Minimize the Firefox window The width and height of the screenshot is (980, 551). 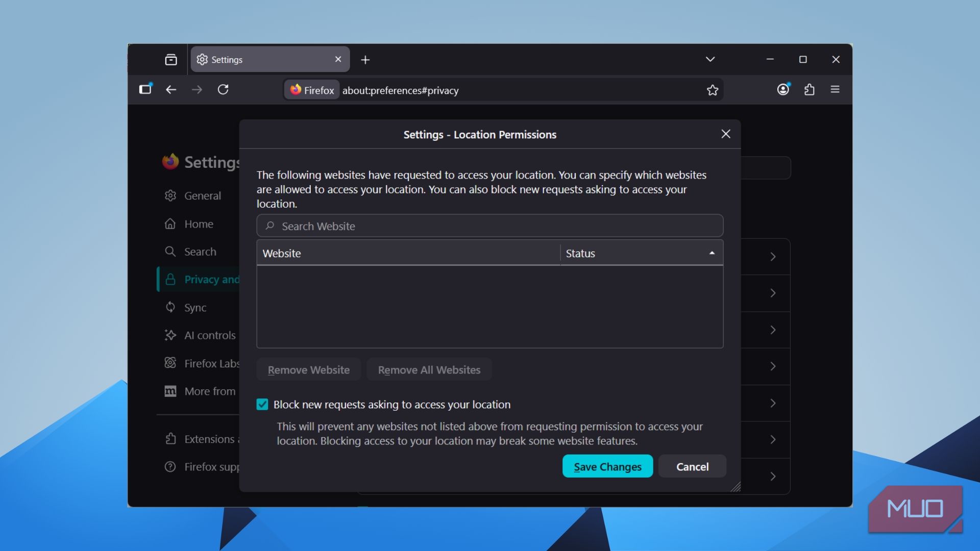pyautogui.click(x=770, y=59)
